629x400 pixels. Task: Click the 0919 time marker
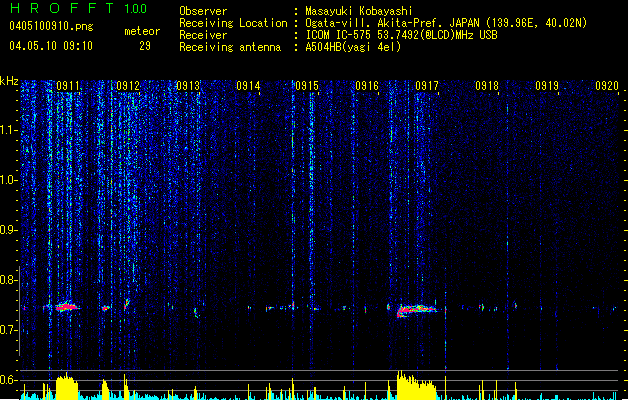pyautogui.click(x=547, y=85)
